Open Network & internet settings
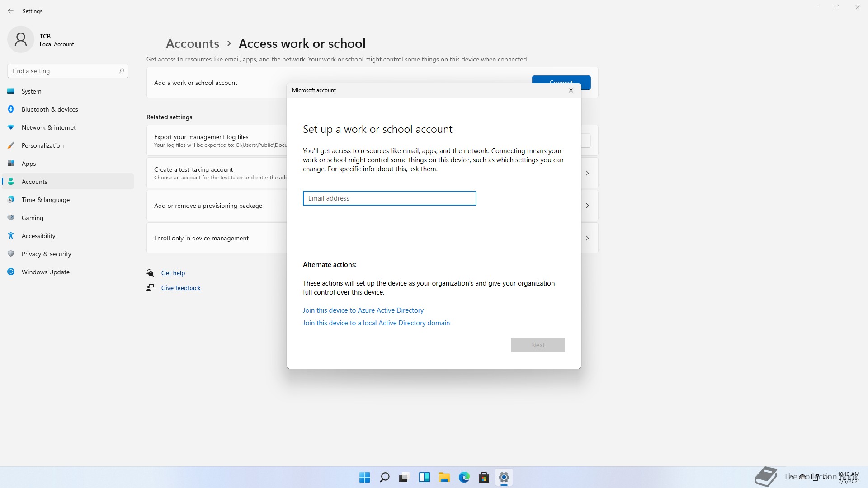This screenshot has height=488, width=868. tap(68, 127)
